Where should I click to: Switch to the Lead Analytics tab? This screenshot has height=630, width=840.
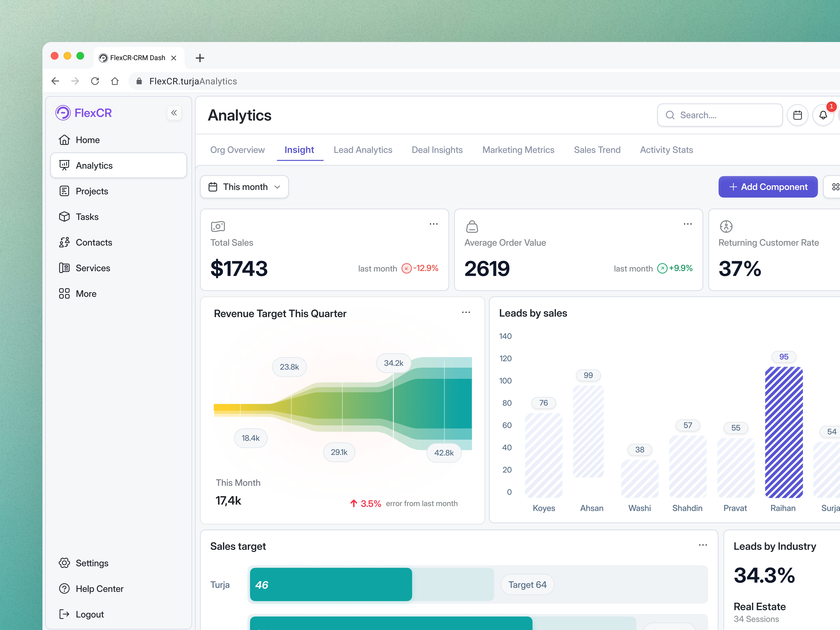[363, 150]
